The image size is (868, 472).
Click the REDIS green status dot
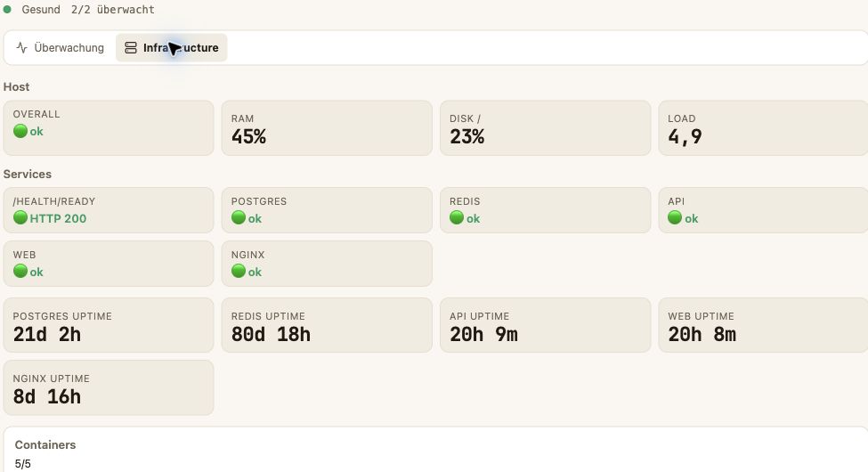[457, 217]
